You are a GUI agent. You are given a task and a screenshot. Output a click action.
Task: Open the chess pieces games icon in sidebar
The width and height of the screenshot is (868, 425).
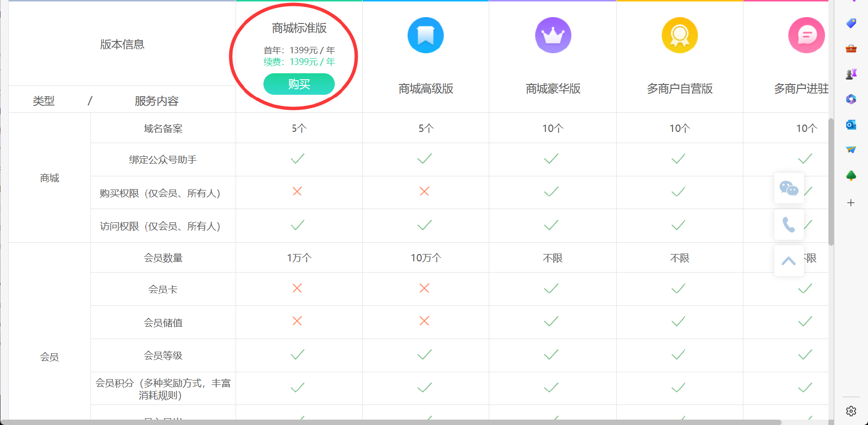851,74
